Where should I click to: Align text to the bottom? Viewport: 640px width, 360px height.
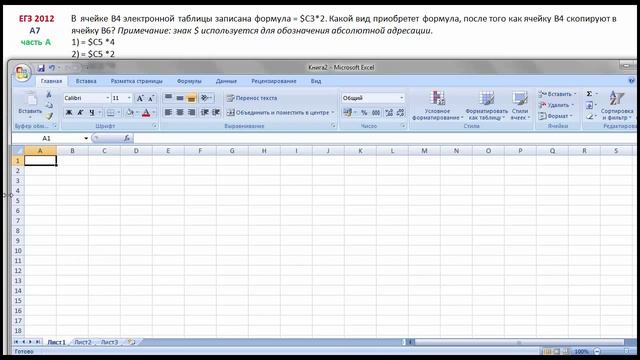pyautogui.click(x=191, y=98)
